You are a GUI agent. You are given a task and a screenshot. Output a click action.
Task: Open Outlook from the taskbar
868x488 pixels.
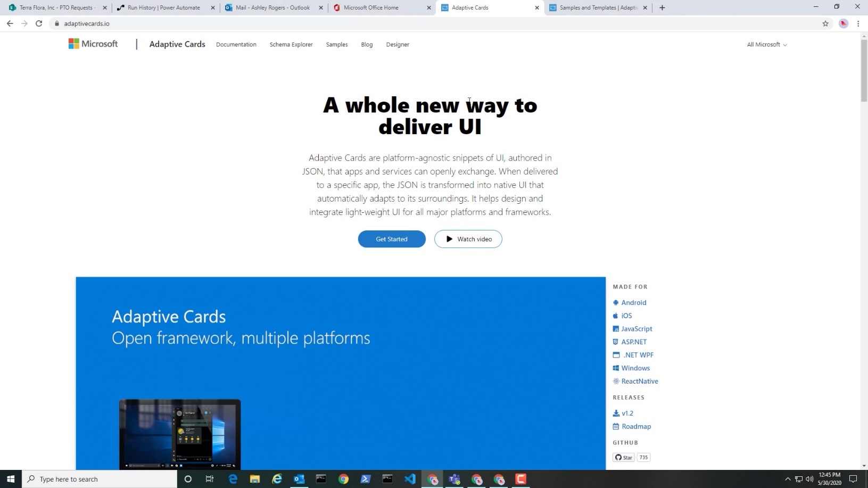299,479
